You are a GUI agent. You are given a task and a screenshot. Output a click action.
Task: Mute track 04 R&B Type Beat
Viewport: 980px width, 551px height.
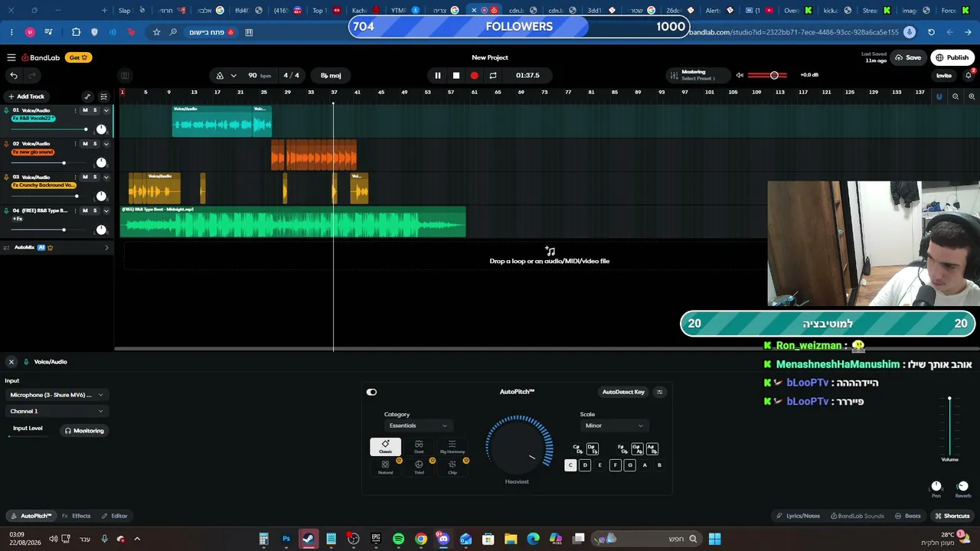pyautogui.click(x=85, y=210)
